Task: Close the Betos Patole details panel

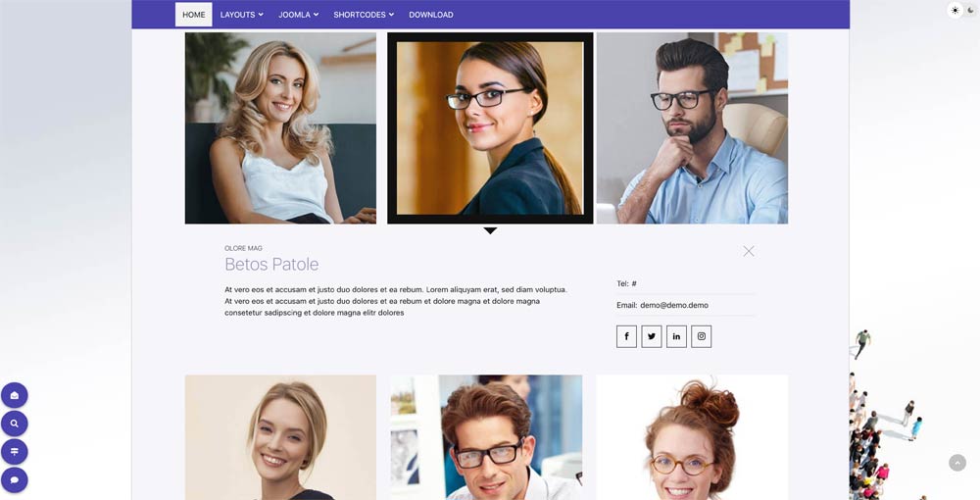Action: (x=748, y=251)
